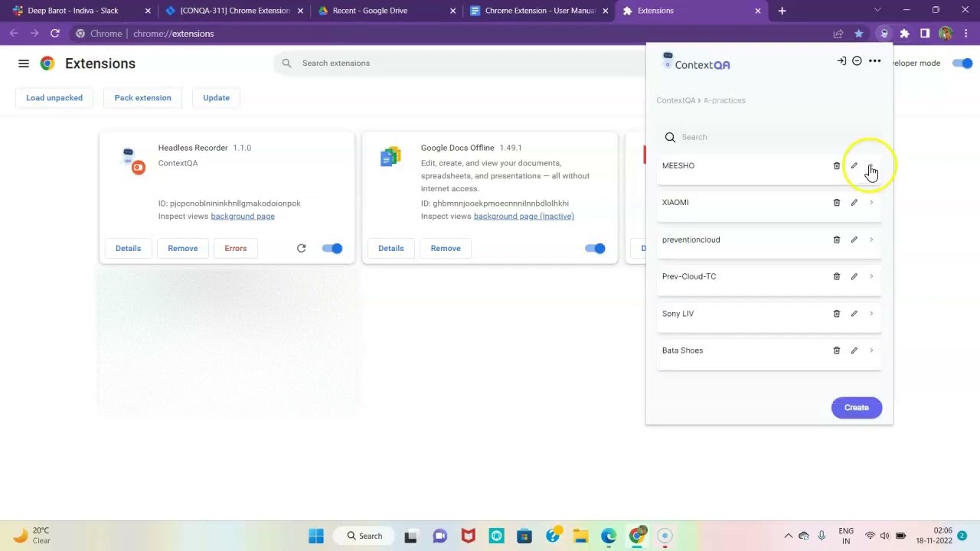The width and height of the screenshot is (980, 551).
Task: Edit Prev-Cloud-TC using the pencil icon
Action: coord(854,276)
